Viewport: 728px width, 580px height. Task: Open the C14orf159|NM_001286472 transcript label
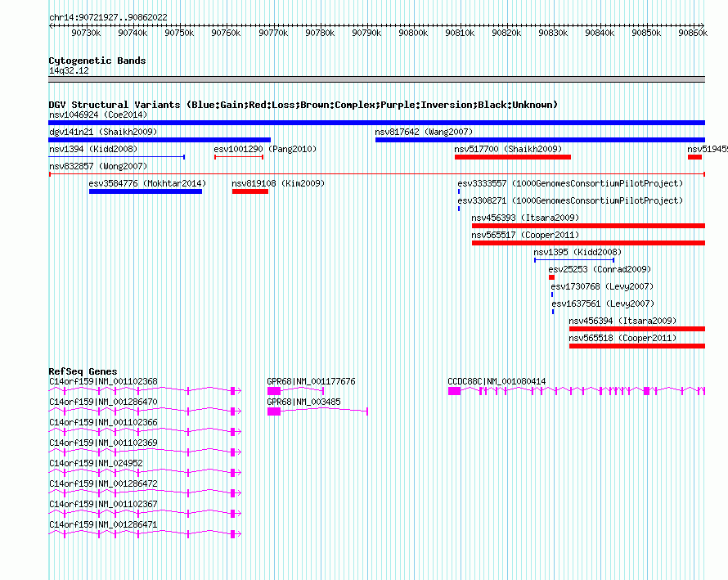coord(104,483)
